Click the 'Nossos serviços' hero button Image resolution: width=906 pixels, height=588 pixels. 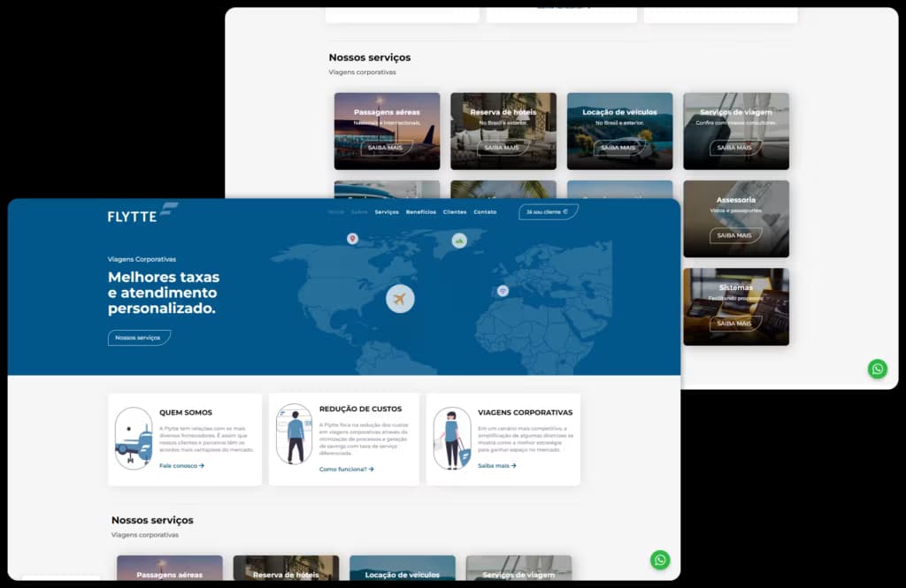(x=139, y=338)
